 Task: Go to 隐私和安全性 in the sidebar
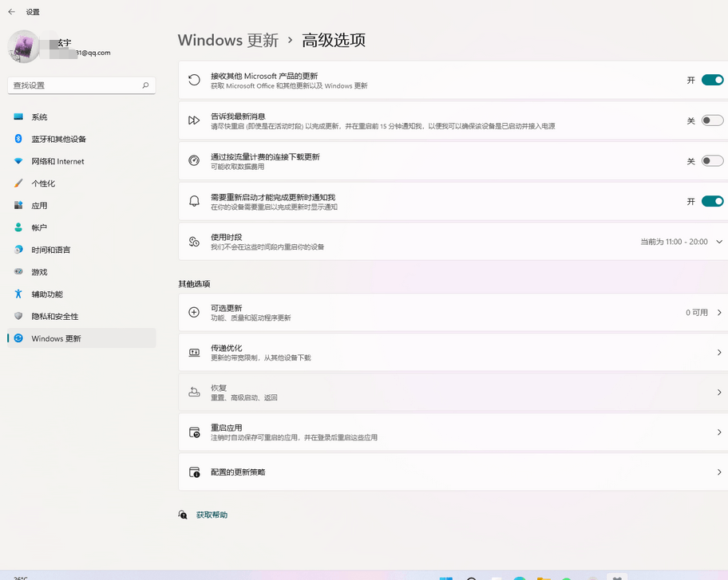coord(81,317)
